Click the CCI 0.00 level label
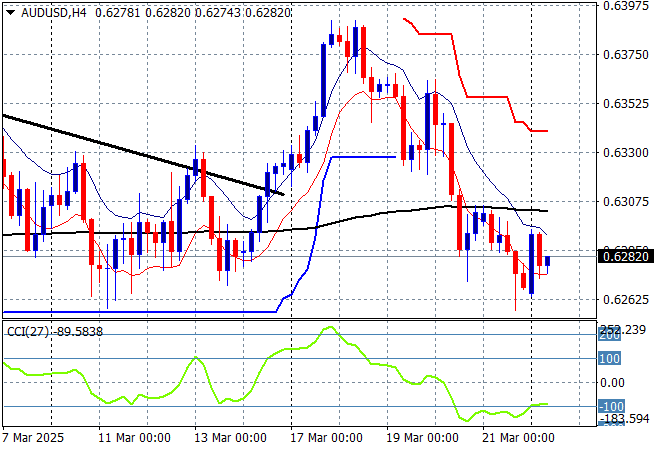The height and width of the screenshot is (450, 660). tap(612, 383)
